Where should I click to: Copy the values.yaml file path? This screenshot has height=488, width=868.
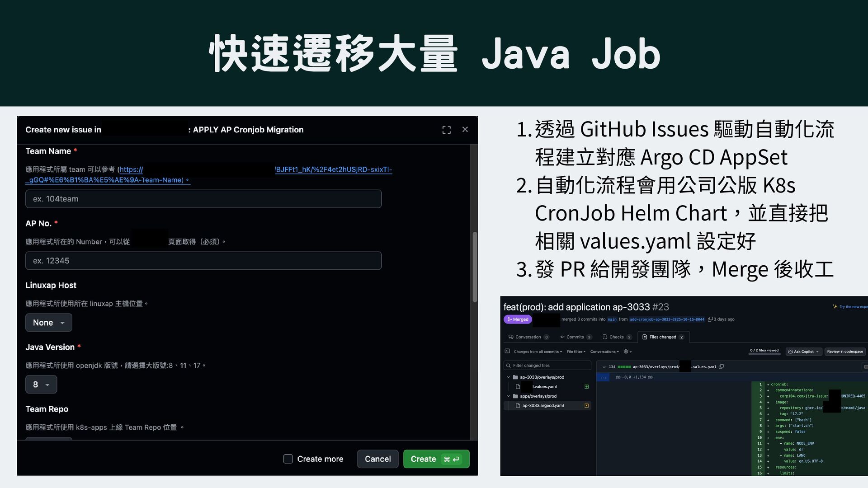coord(722,366)
